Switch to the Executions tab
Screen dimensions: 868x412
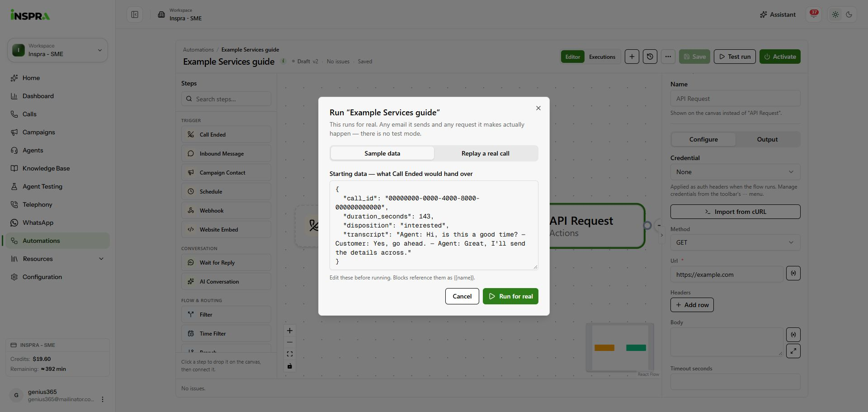coord(602,57)
